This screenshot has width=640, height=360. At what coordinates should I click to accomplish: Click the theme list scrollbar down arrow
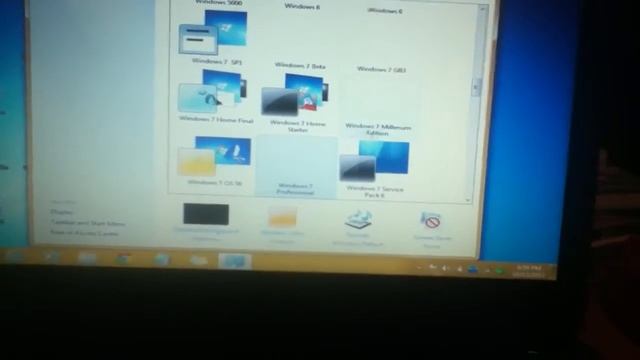click(x=468, y=200)
